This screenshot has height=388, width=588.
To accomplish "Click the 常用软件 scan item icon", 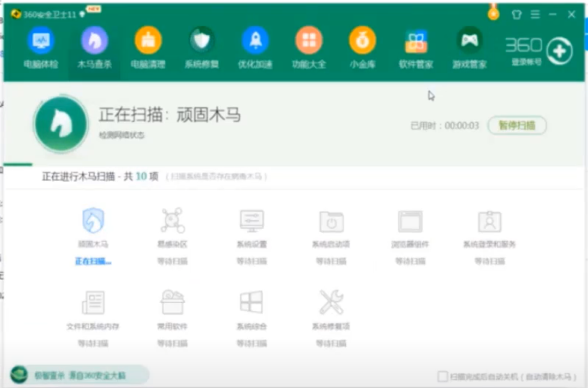I will point(173,302).
